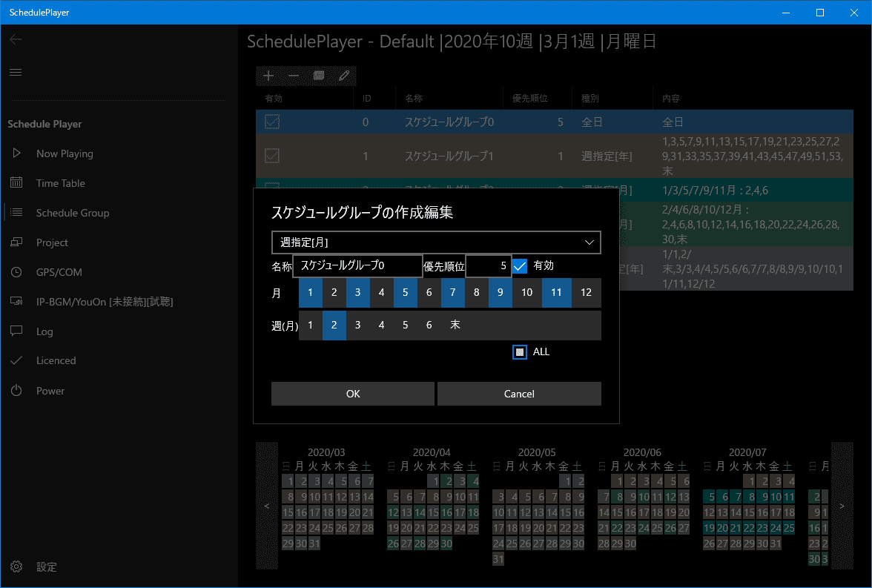Minimize the SchedulePlayer window

point(786,13)
